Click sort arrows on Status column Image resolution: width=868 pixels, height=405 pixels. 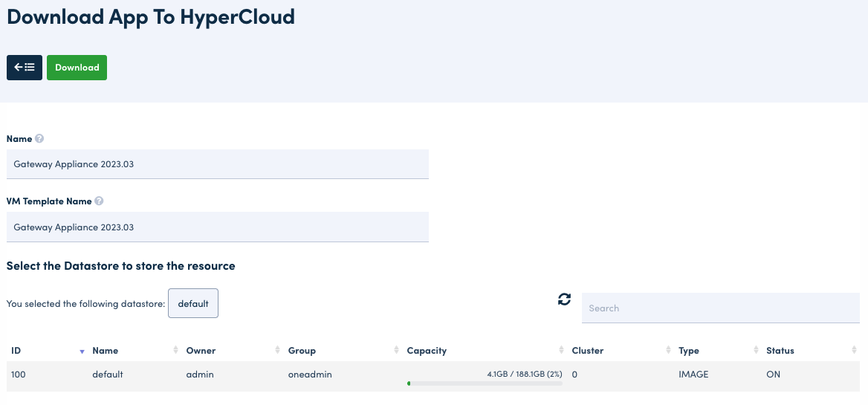[x=854, y=351]
